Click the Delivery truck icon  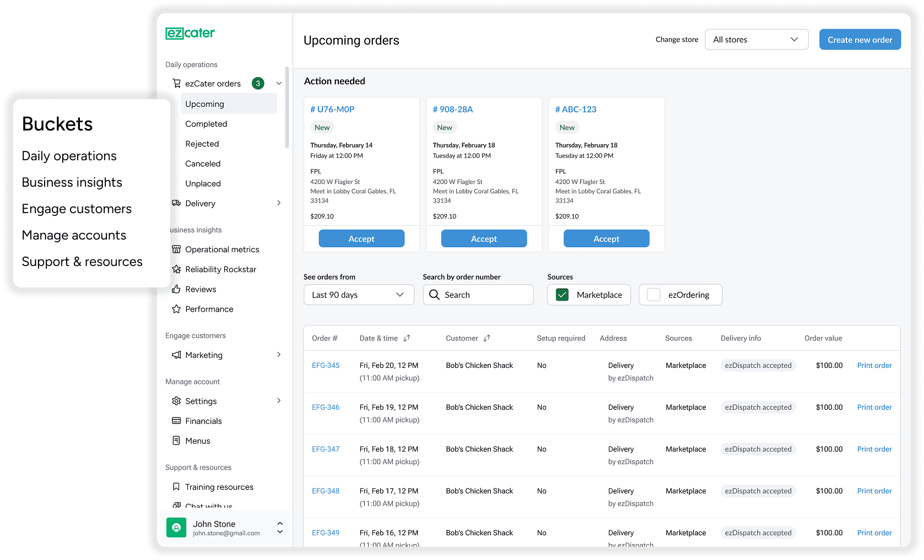pyautogui.click(x=176, y=203)
